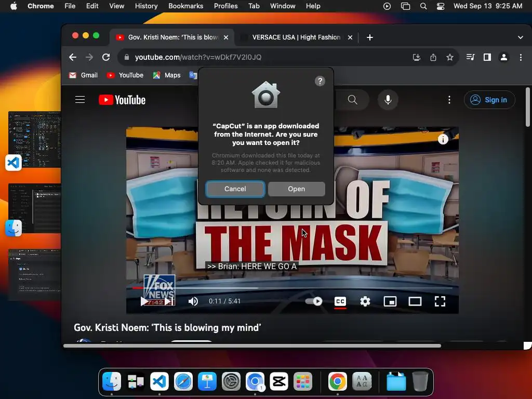
Task: Install app icon in the address bar
Action: tap(416, 57)
